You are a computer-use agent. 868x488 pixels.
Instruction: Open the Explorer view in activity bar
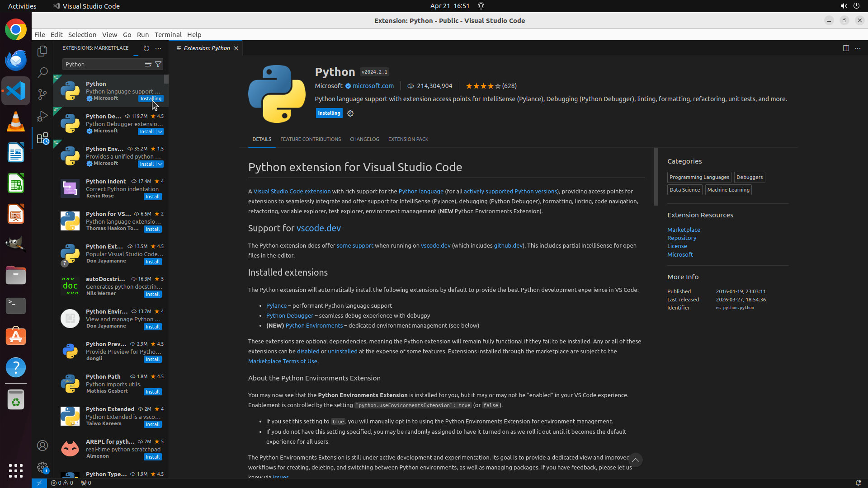coord(42,51)
